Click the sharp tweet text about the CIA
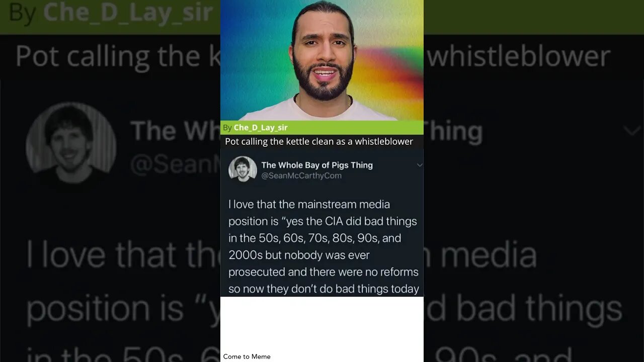Viewport: 644px width, 362px height. pyautogui.click(x=323, y=246)
